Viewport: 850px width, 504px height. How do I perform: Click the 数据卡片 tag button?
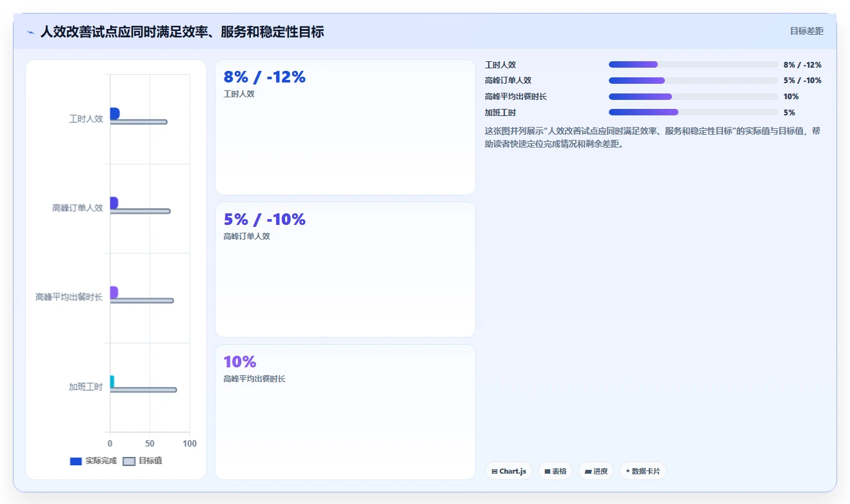point(643,471)
